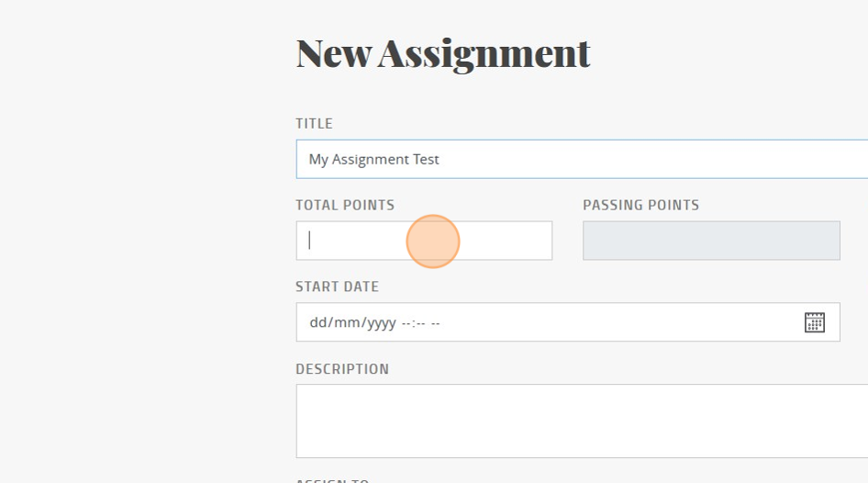Focus the Description text area
The image size is (868, 483).
(x=582, y=421)
